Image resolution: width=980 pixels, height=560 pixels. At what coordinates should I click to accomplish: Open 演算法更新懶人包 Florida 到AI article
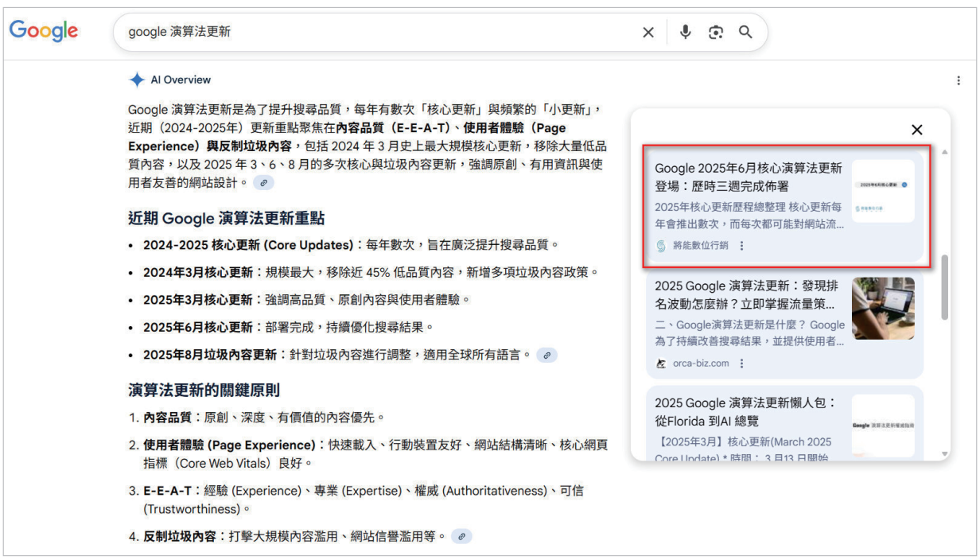748,411
